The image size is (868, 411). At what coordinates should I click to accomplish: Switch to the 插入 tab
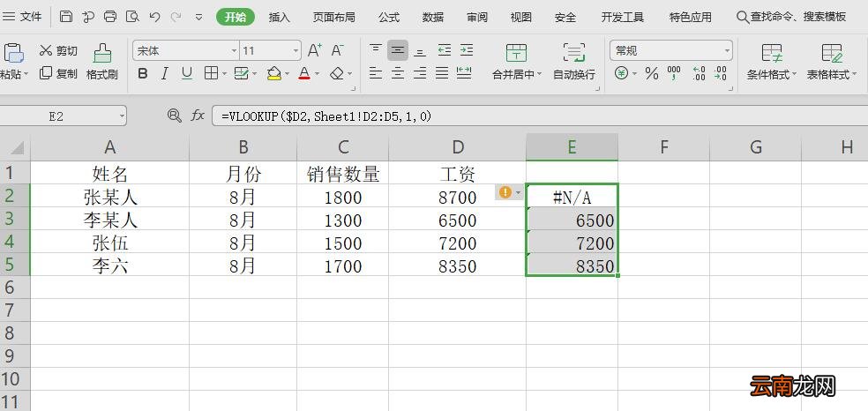coord(280,17)
